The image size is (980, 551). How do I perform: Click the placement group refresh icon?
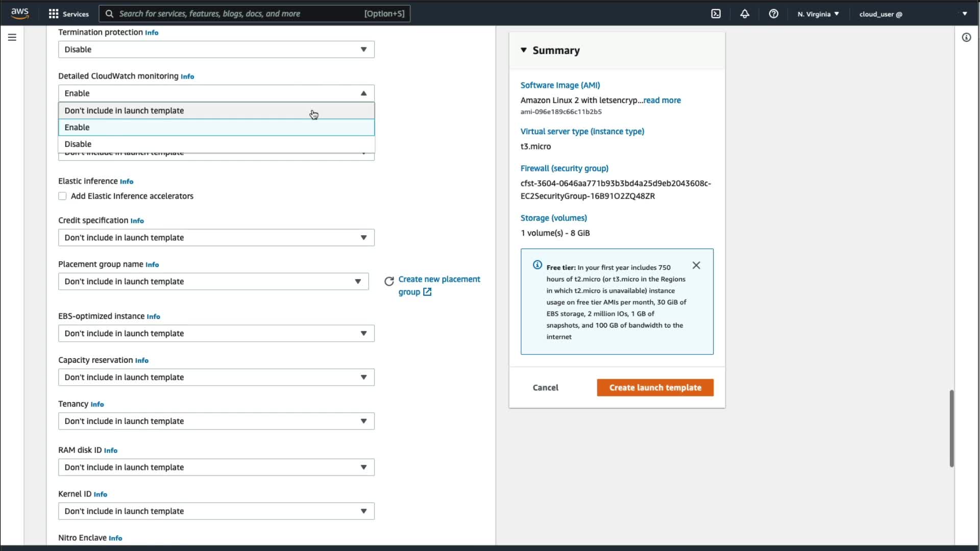click(389, 281)
